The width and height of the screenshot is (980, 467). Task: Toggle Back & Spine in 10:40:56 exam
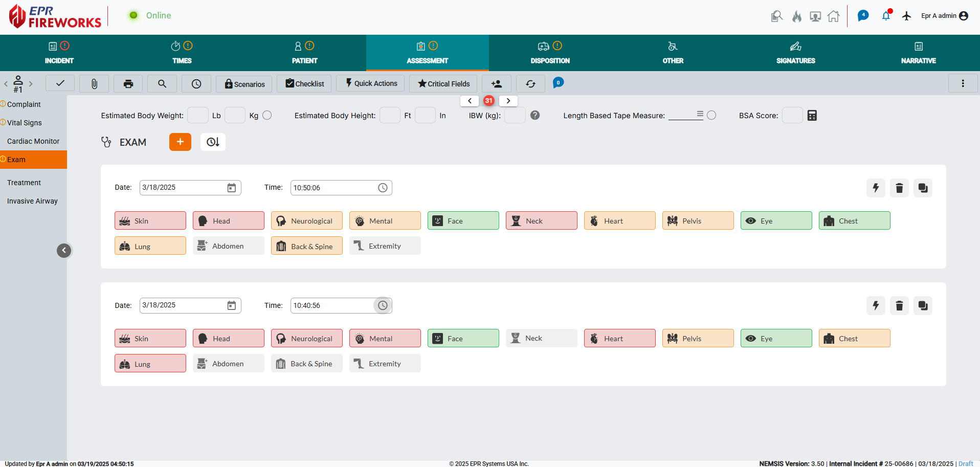pos(307,363)
